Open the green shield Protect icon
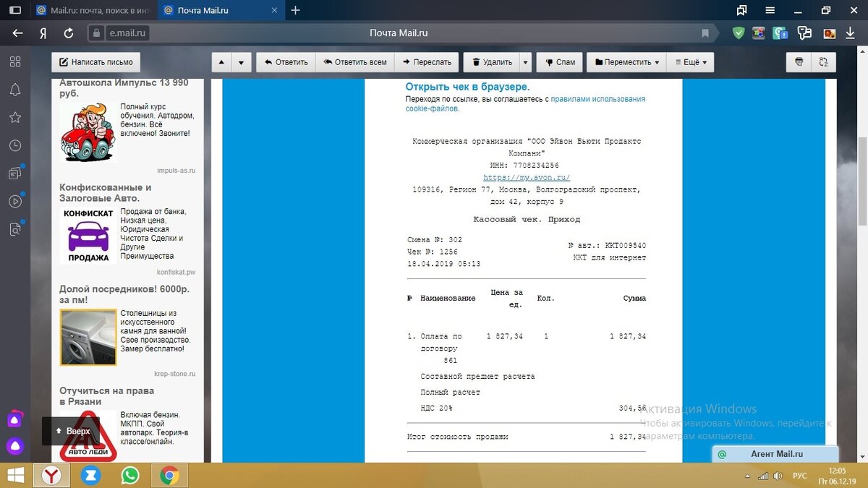This screenshot has width=868, height=488. pyautogui.click(x=739, y=33)
